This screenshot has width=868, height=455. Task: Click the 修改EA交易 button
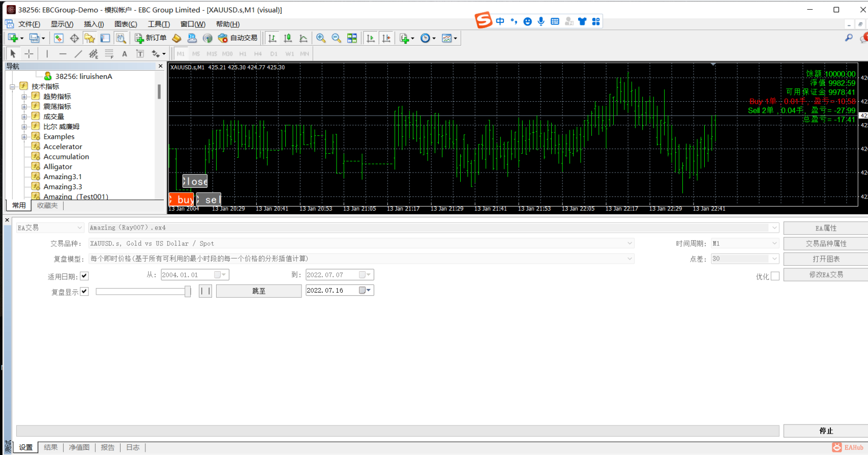(826, 274)
